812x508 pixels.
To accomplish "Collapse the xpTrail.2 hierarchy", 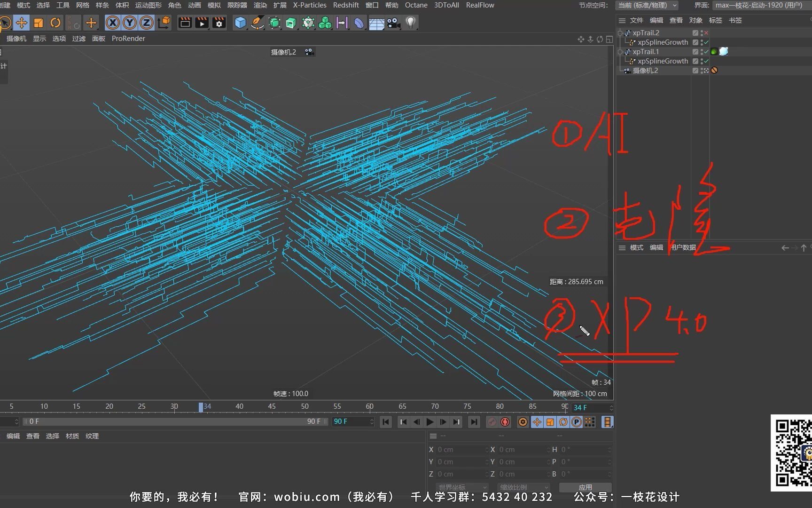I will pyautogui.click(x=620, y=33).
